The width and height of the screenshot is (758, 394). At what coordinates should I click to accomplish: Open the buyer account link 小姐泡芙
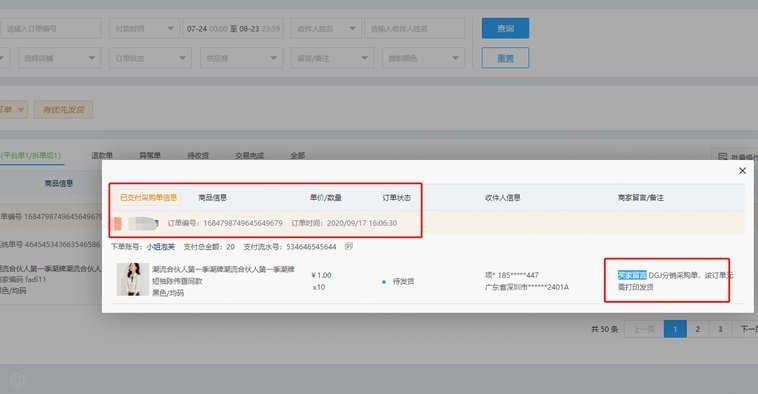point(160,247)
